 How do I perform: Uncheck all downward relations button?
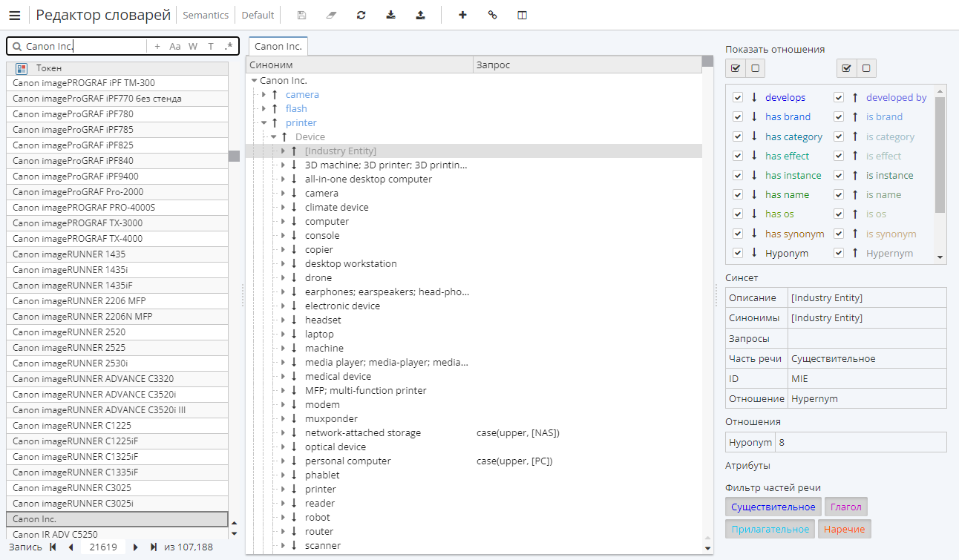[755, 68]
